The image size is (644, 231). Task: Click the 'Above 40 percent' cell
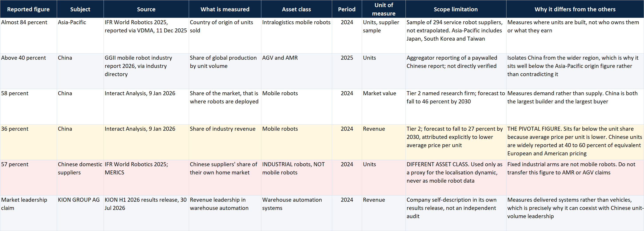pos(28,71)
